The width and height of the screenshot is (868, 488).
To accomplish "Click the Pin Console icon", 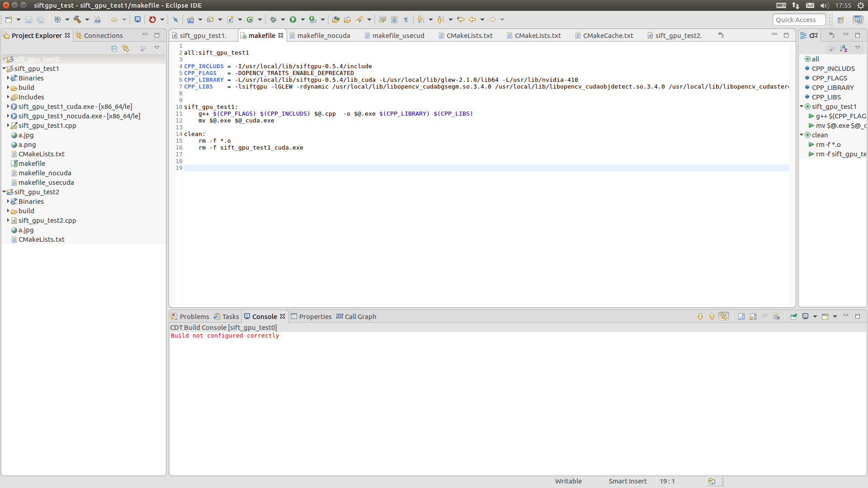I will pos(793,316).
